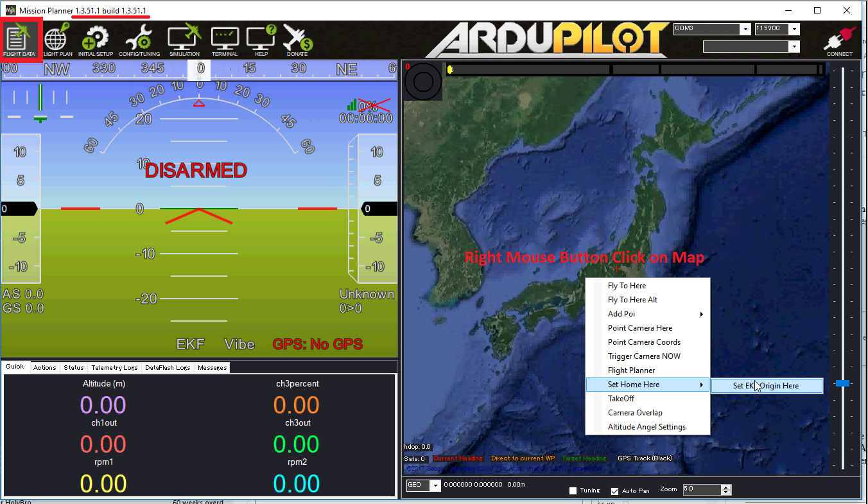Open the Flight Plan screen
868x504 pixels.
coord(57,39)
